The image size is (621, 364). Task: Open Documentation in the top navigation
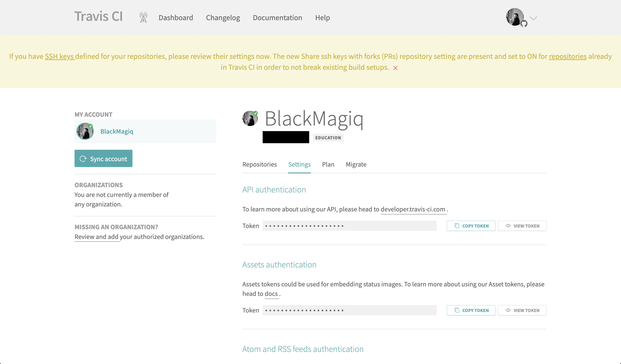tap(278, 18)
